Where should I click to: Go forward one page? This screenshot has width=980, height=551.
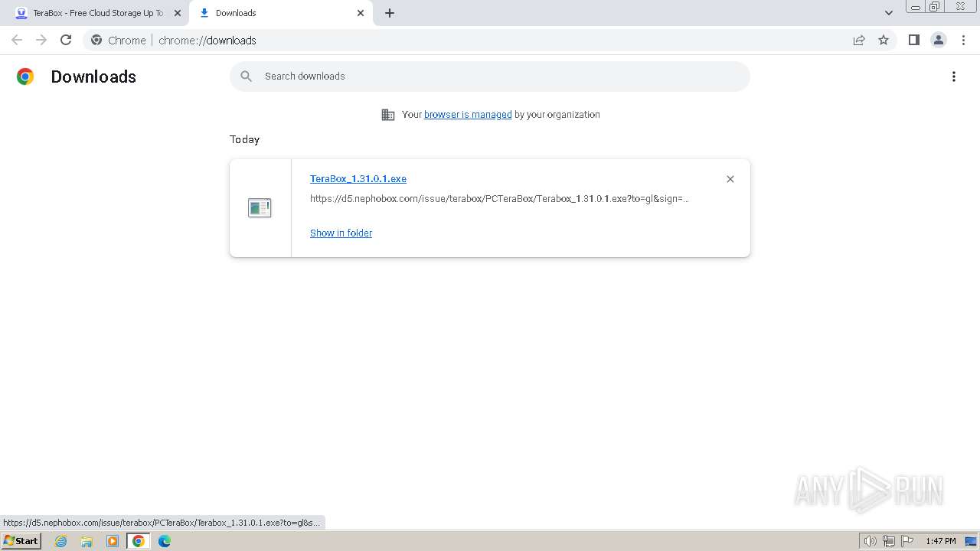click(41, 40)
